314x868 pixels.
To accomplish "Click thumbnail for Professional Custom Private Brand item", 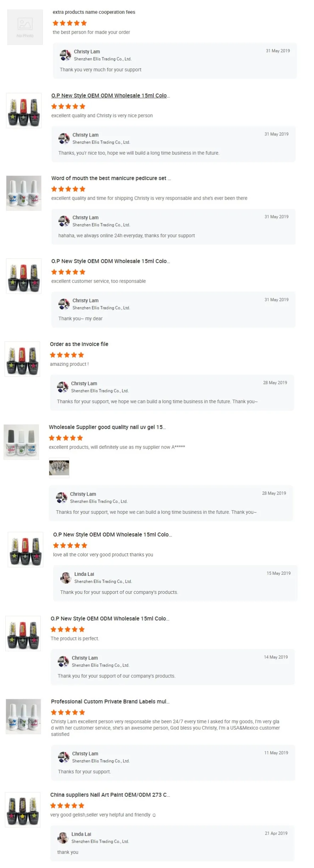I will [x=23, y=716].
